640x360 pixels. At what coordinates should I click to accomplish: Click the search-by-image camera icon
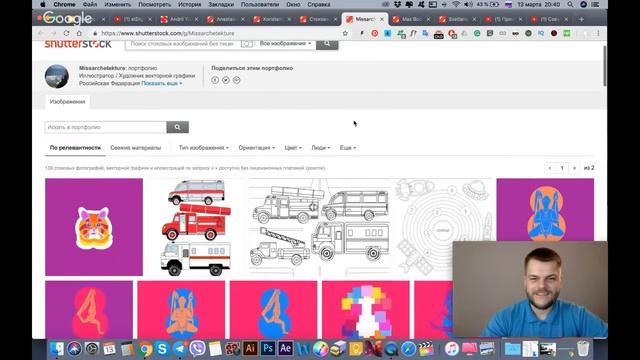point(247,44)
